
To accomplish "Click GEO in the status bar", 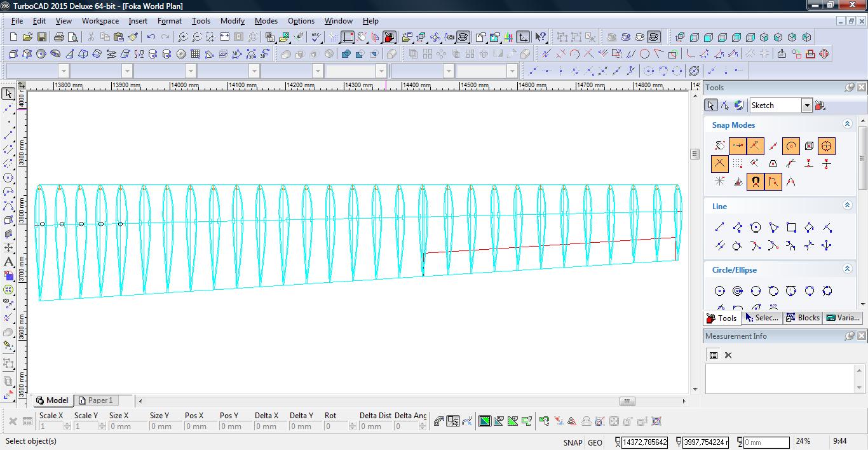I will pyautogui.click(x=595, y=442).
